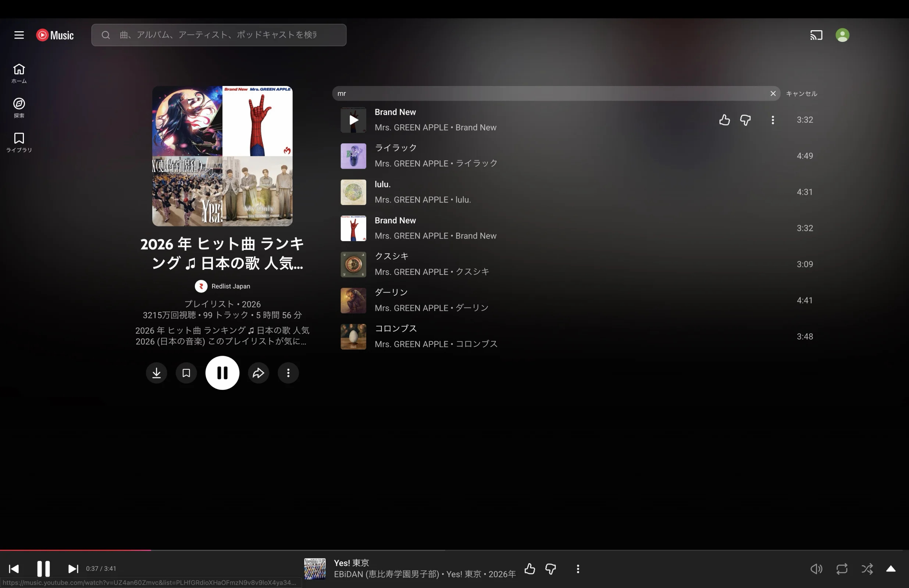Open the account avatar menu
The width and height of the screenshot is (909, 588).
coord(842,35)
